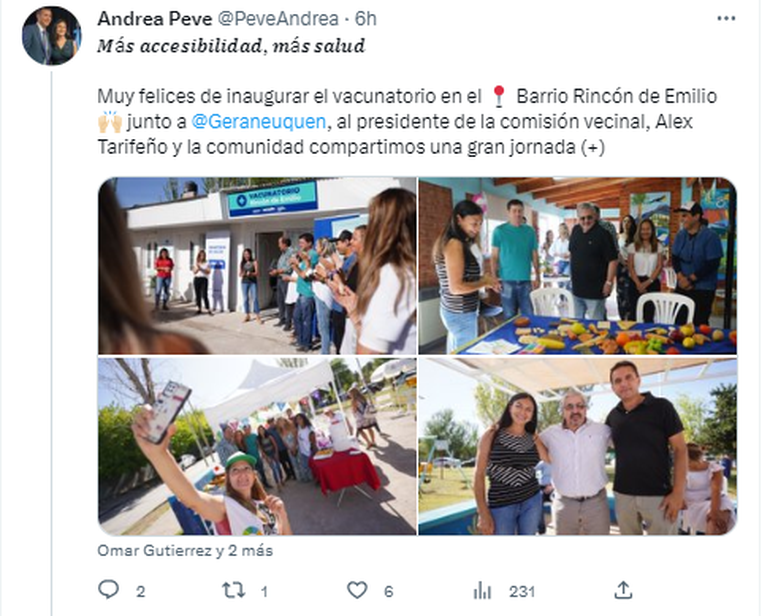Open Andrea Peve's profile avatar

click(52, 35)
